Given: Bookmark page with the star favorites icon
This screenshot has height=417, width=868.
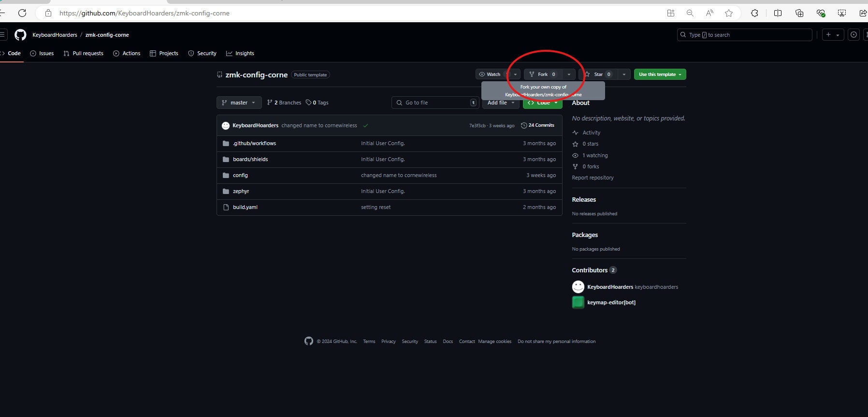Looking at the screenshot, I should tap(729, 13).
